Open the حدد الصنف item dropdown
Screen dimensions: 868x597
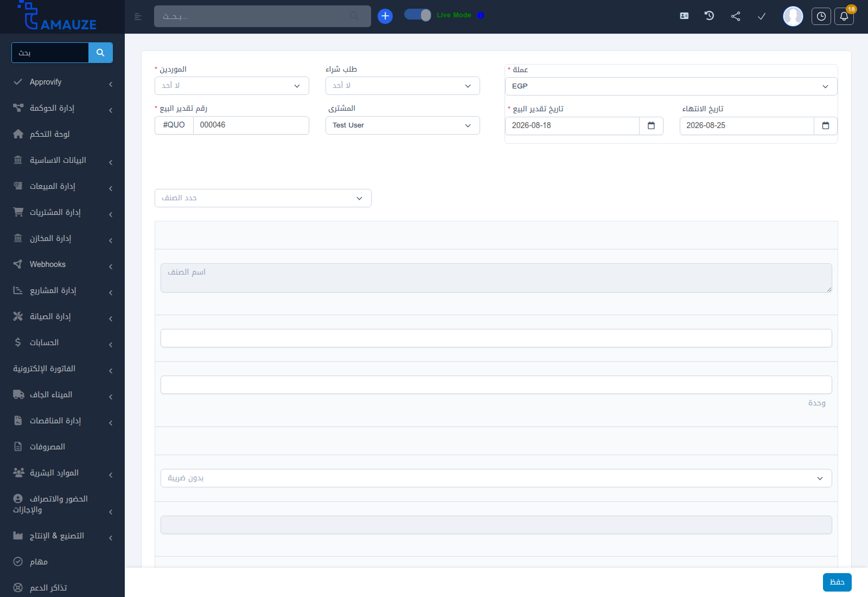click(263, 198)
